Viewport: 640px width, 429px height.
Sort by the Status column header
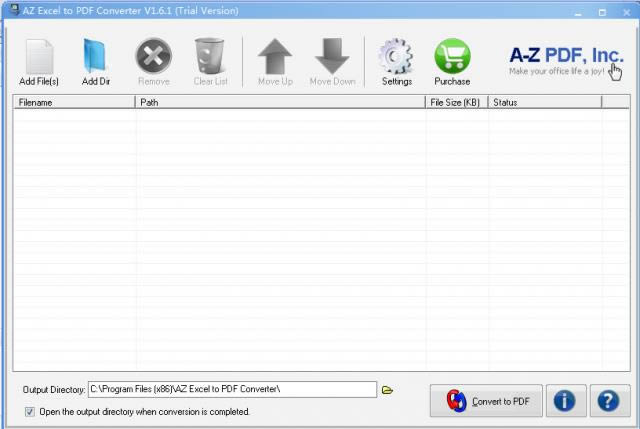pyautogui.click(x=545, y=102)
